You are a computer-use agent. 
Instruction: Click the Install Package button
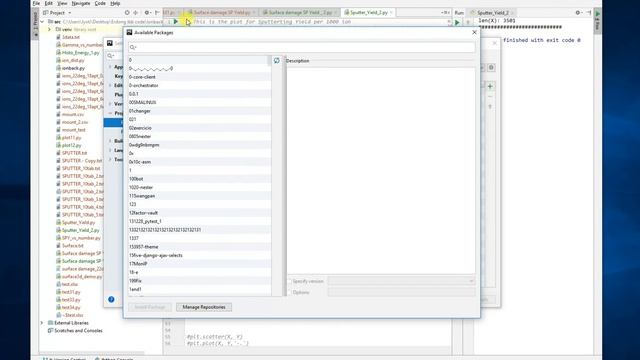click(150, 307)
